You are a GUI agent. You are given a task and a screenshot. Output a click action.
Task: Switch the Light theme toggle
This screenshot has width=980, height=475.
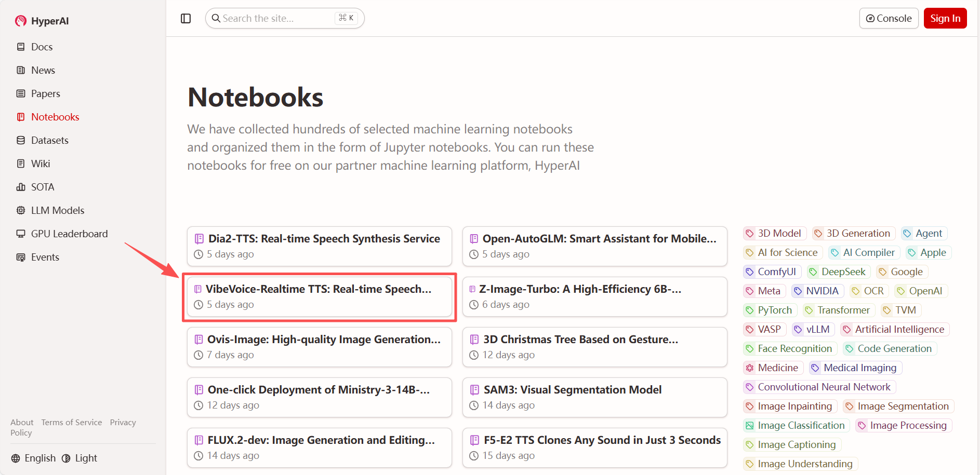point(80,458)
